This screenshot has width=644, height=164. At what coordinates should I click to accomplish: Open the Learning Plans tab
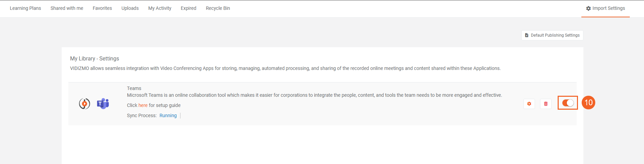coord(25,8)
